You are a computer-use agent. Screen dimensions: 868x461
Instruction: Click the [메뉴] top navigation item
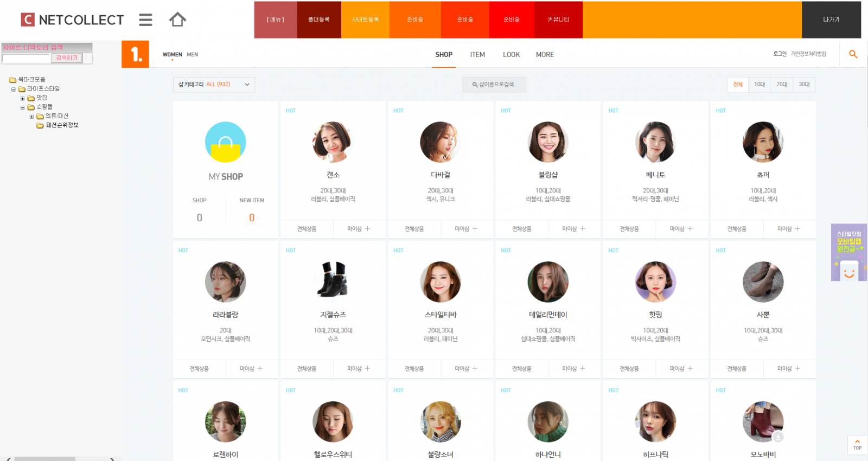(276, 20)
